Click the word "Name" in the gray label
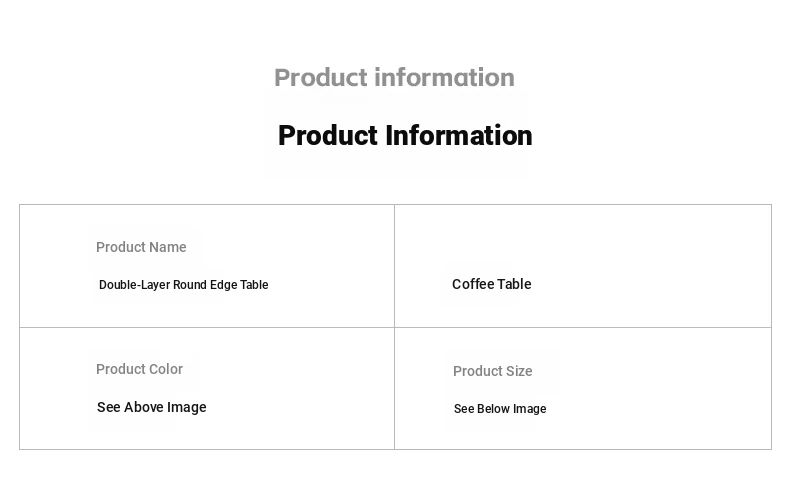 (x=168, y=247)
